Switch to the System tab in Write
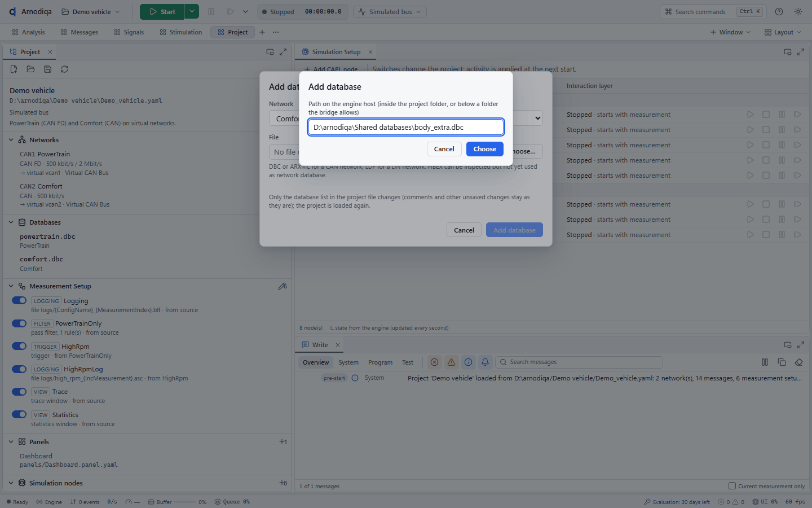 348,362
